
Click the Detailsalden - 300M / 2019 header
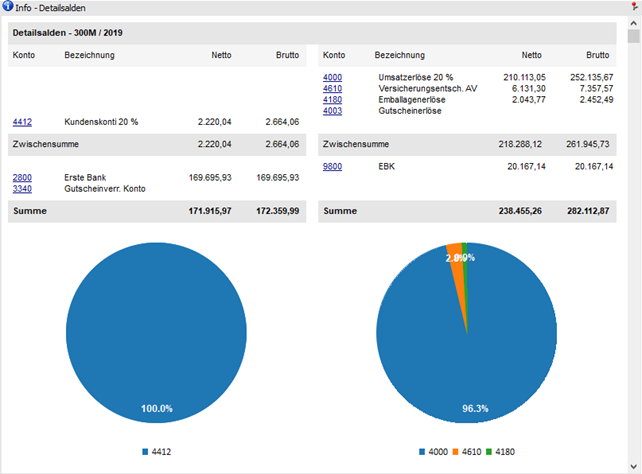(67, 33)
